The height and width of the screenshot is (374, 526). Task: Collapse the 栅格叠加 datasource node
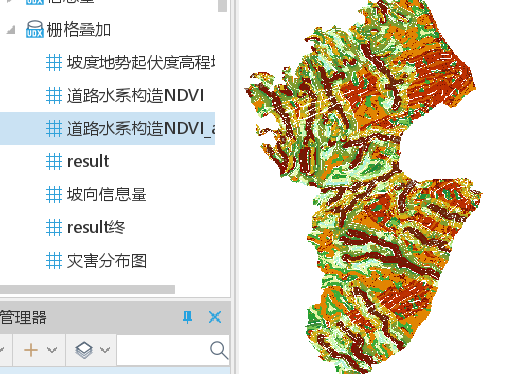coord(11,30)
